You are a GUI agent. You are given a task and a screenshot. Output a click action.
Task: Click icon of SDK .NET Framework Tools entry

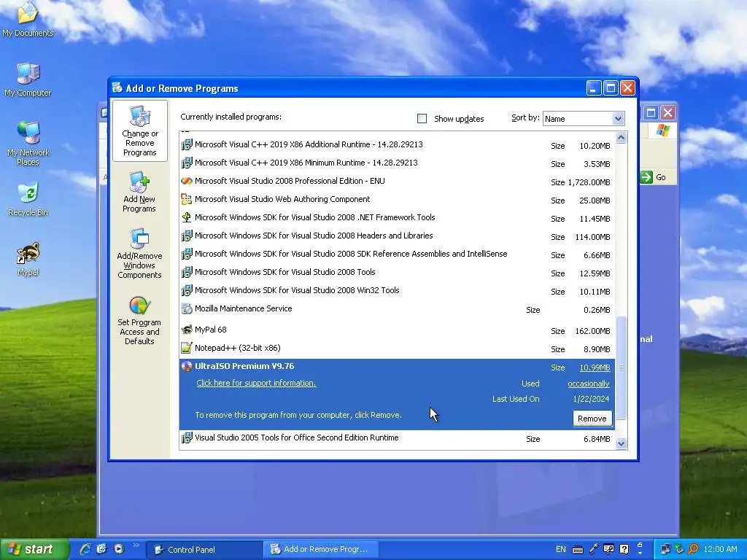click(187, 217)
